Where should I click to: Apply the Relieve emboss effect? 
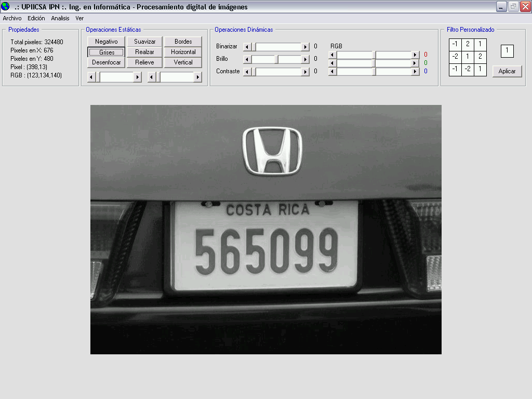pyautogui.click(x=144, y=62)
